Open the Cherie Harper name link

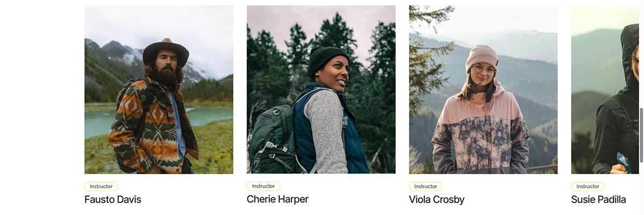pyautogui.click(x=277, y=199)
